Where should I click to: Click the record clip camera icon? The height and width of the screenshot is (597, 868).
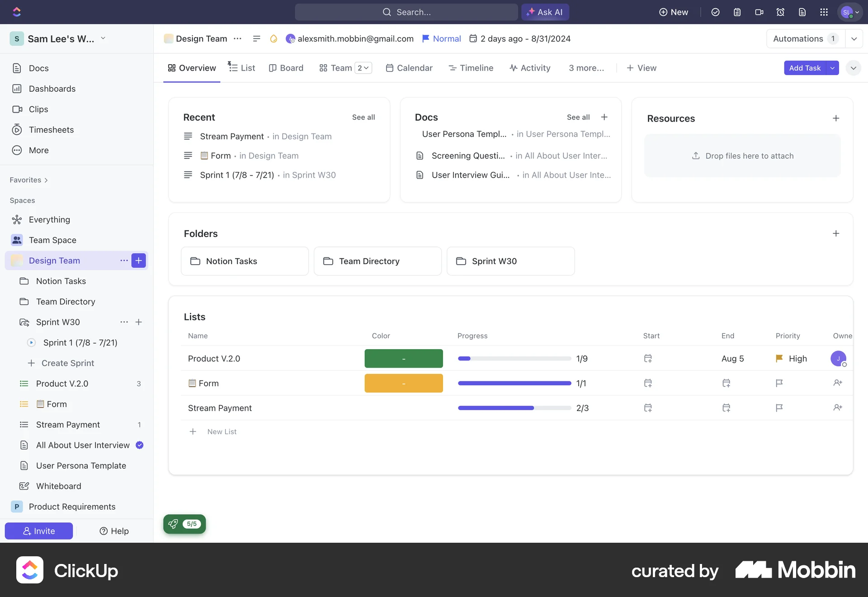[x=759, y=12]
